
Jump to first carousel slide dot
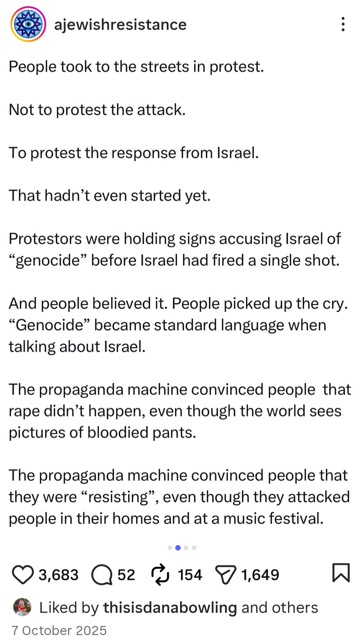click(170, 548)
